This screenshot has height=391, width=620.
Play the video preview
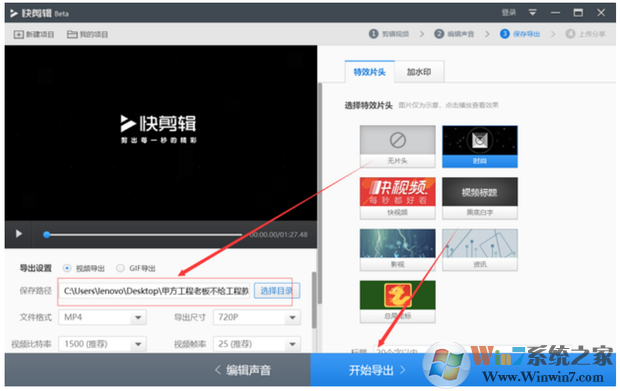click(x=19, y=234)
